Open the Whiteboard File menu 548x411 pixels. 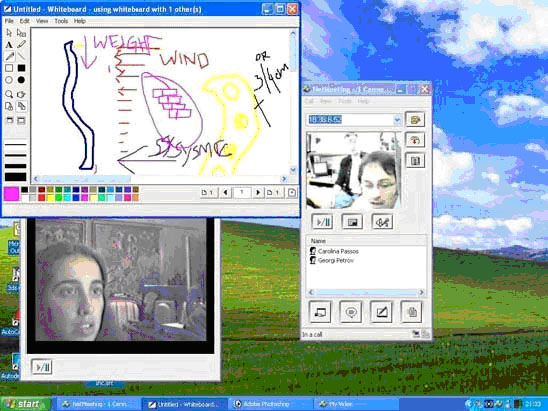click(x=9, y=21)
